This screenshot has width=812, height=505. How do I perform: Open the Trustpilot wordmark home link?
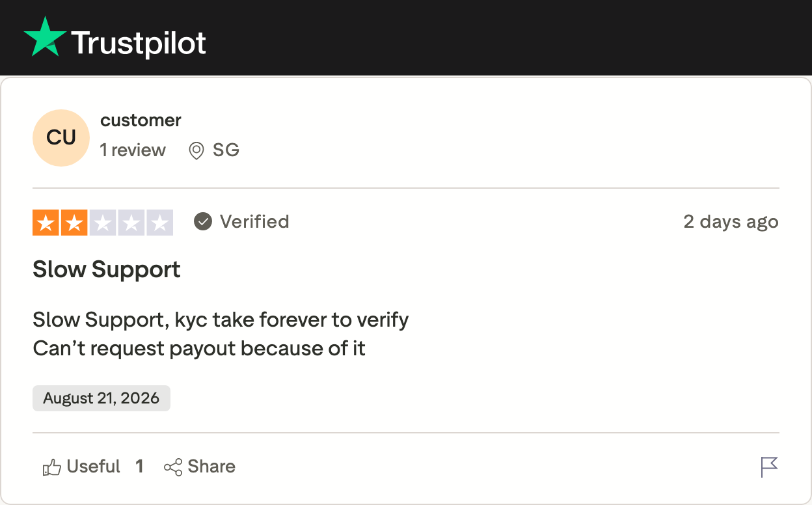(x=139, y=44)
